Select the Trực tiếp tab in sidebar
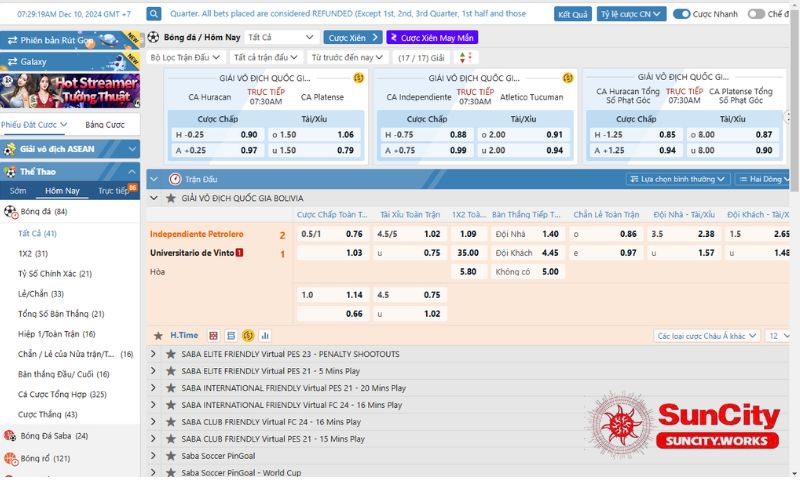The image size is (800, 480). coord(113,190)
